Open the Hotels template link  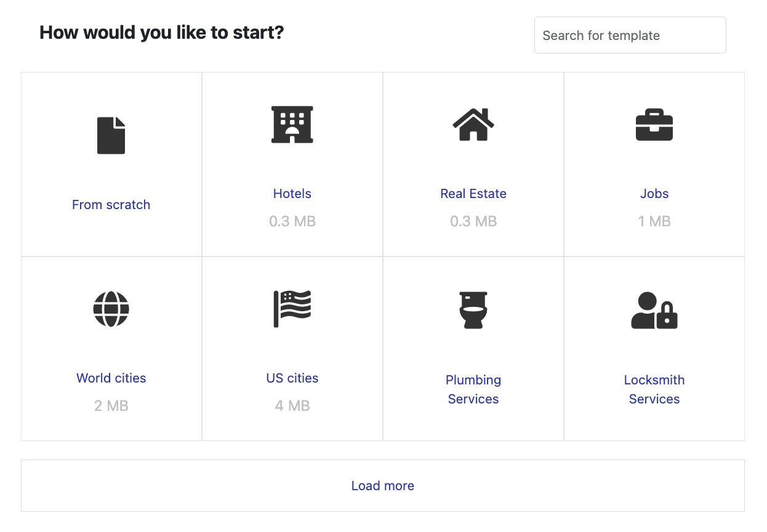click(x=292, y=194)
